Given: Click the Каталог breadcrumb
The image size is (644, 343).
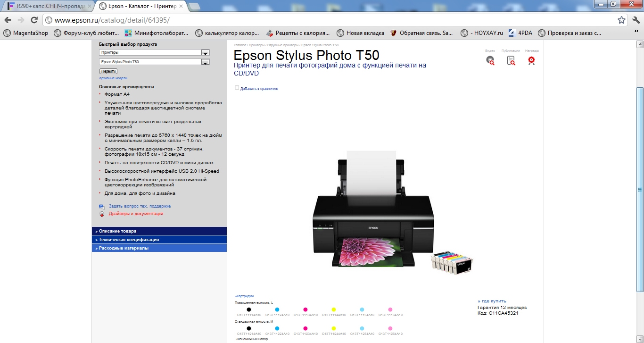Looking at the screenshot, I should 240,45.
